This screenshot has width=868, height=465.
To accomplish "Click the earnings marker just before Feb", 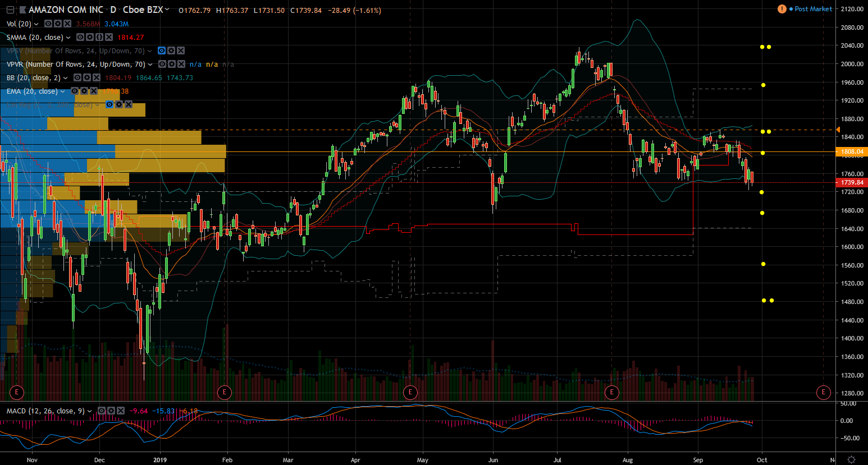I will 225,392.
